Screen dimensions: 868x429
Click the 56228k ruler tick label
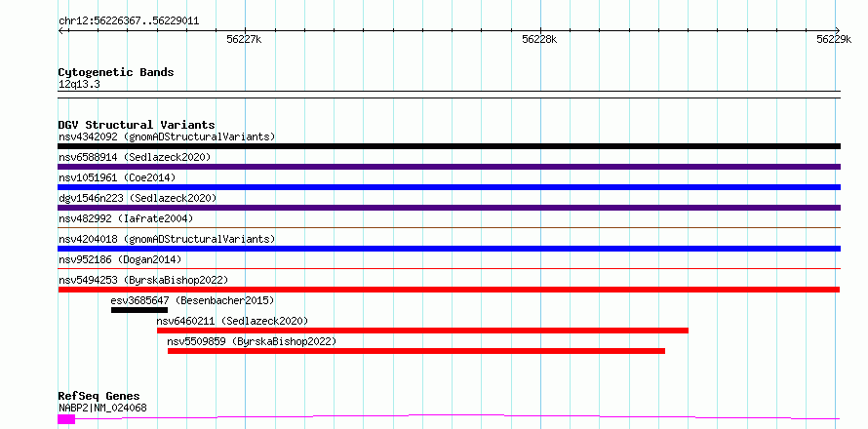(539, 39)
